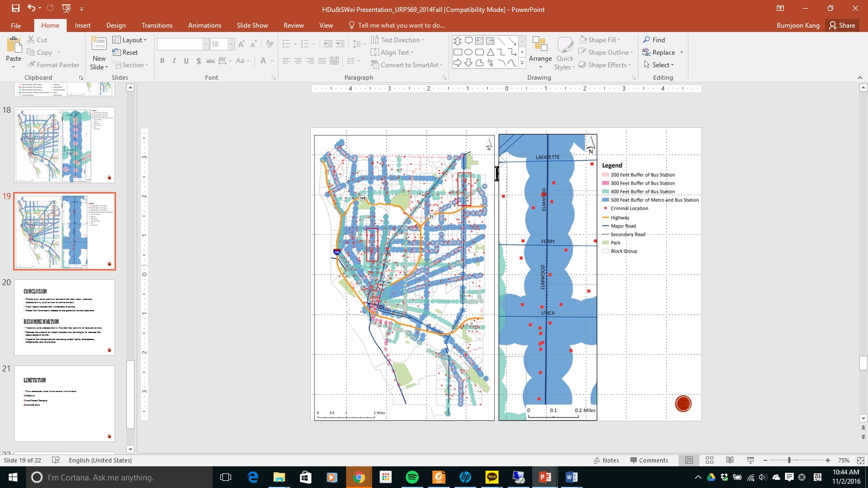The image size is (868, 488).
Task: Switch to Slide Sorter view
Action: (710, 460)
